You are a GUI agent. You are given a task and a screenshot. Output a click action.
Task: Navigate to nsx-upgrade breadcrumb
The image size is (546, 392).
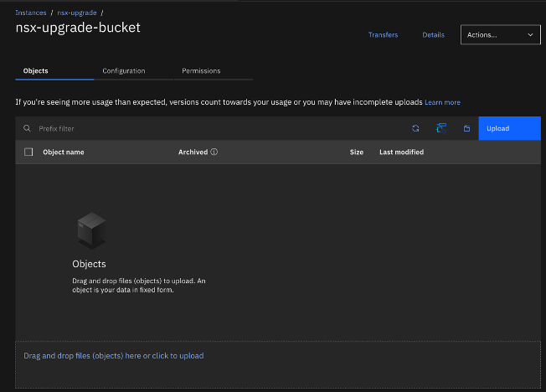76,13
